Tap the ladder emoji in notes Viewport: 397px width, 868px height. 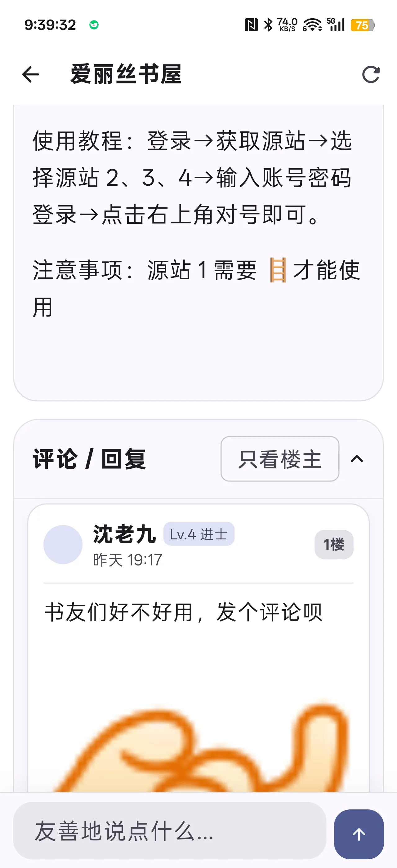click(x=278, y=270)
